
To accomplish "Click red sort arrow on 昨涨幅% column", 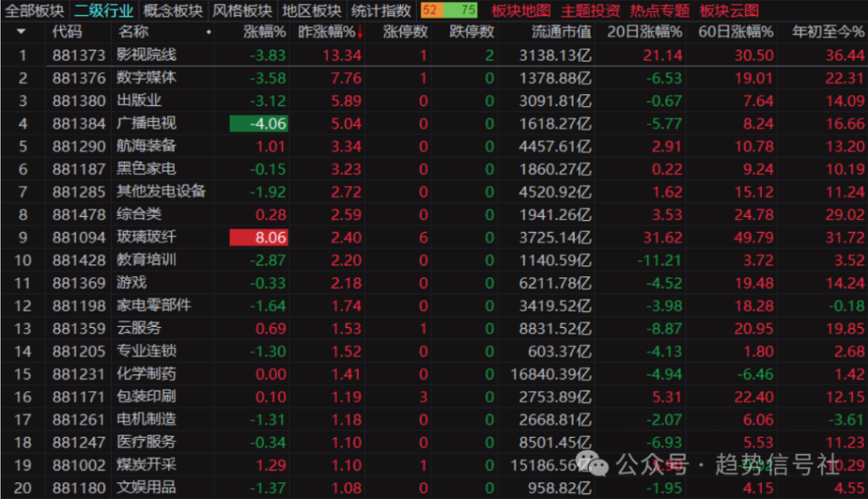I will click(360, 33).
